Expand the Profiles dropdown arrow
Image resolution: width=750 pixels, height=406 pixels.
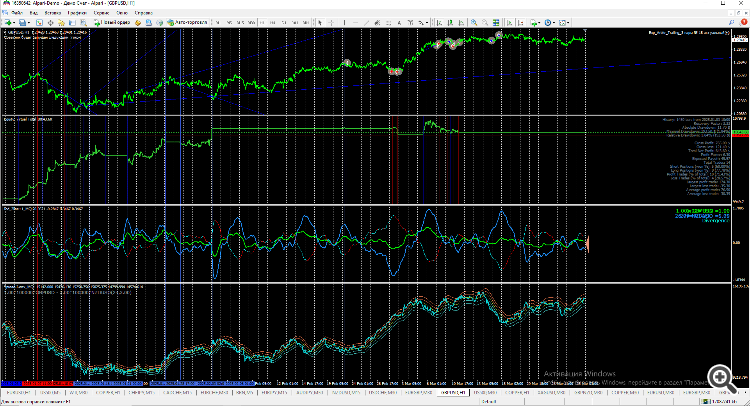[29, 22]
